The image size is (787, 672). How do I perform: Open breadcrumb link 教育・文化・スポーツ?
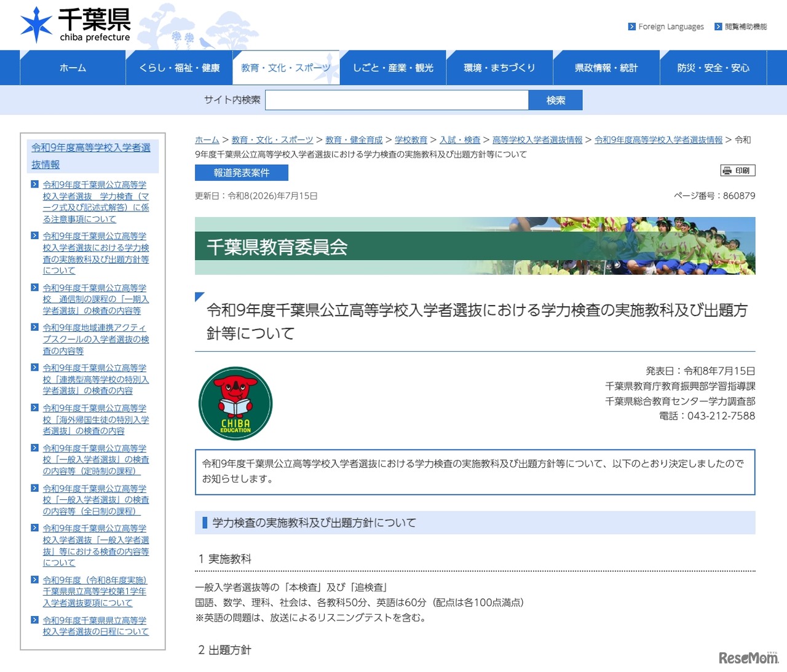(x=272, y=140)
